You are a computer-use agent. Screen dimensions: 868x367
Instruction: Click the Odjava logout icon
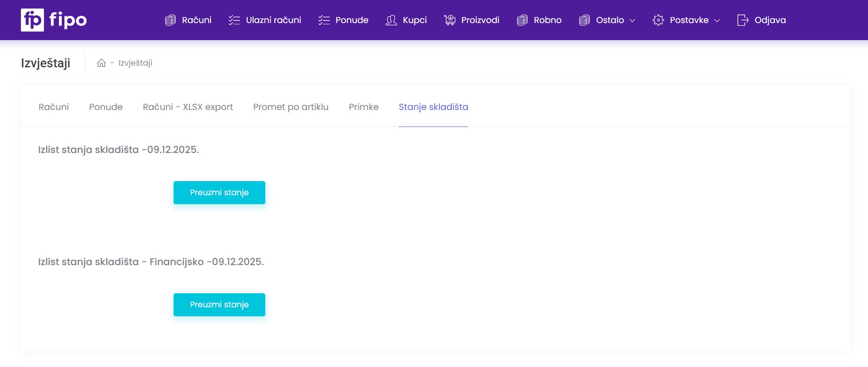743,20
